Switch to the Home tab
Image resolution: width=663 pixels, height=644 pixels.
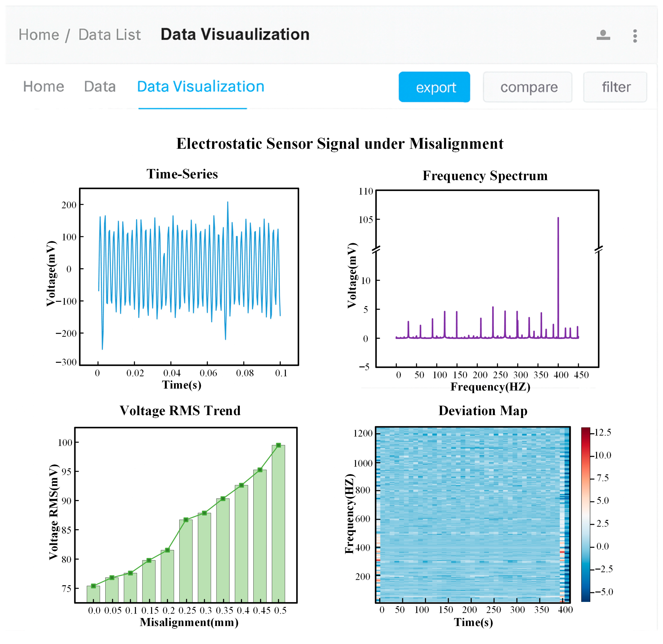[44, 87]
